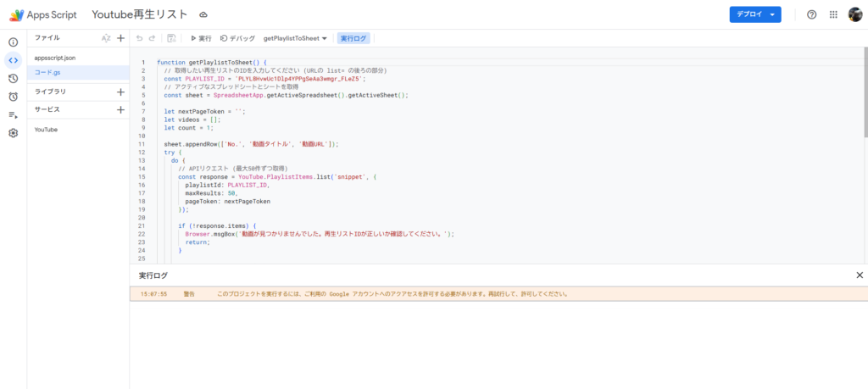Select appsscript.json in file list
Screen dimensions: 868x389
(x=55, y=58)
